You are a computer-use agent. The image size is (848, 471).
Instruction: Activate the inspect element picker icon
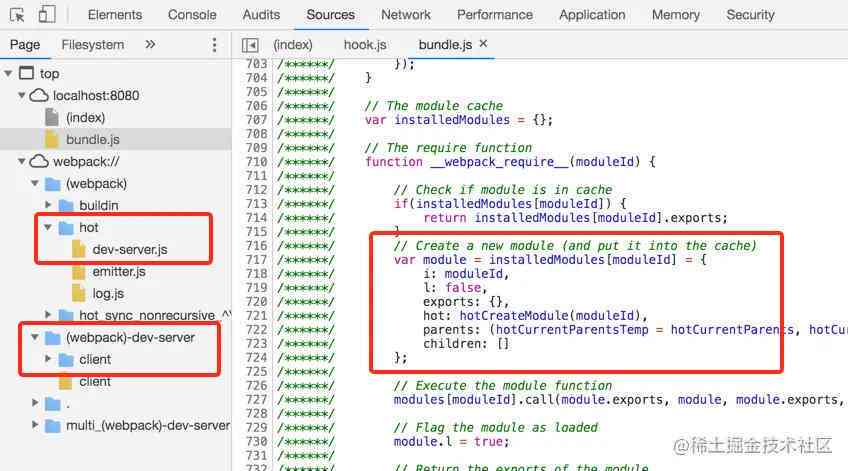tap(17, 15)
